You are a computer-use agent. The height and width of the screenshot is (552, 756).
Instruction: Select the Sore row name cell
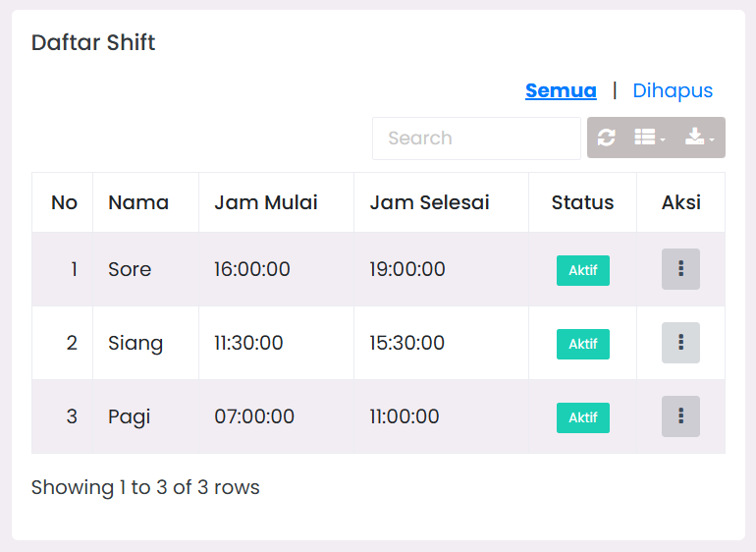click(x=130, y=269)
